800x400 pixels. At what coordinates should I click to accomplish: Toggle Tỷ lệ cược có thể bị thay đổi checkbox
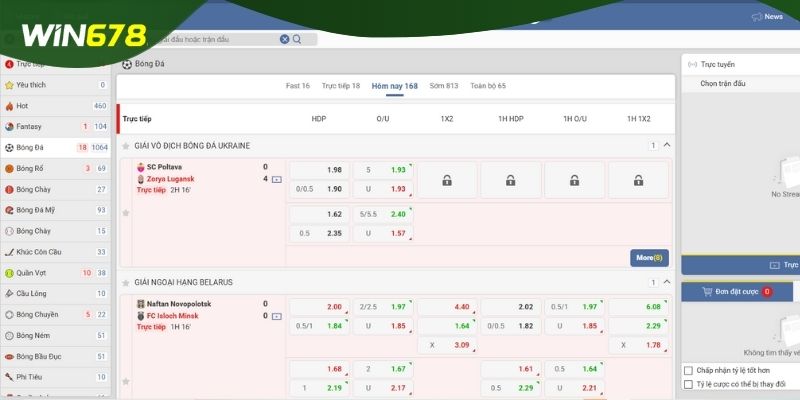tap(687, 384)
